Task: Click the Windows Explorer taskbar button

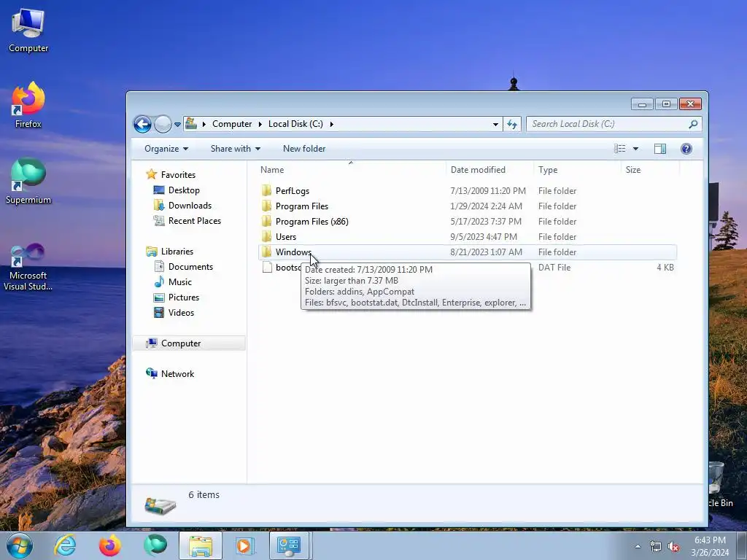Action: pyautogui.click(x=201, y=545)
